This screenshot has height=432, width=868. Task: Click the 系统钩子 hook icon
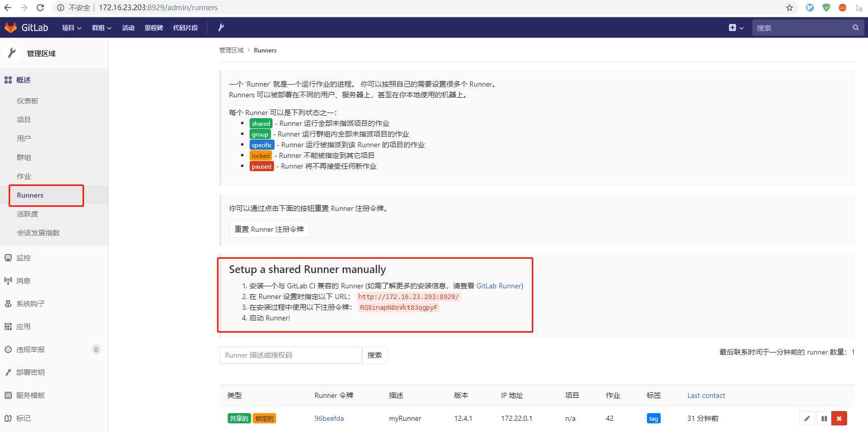coord(8,304)
